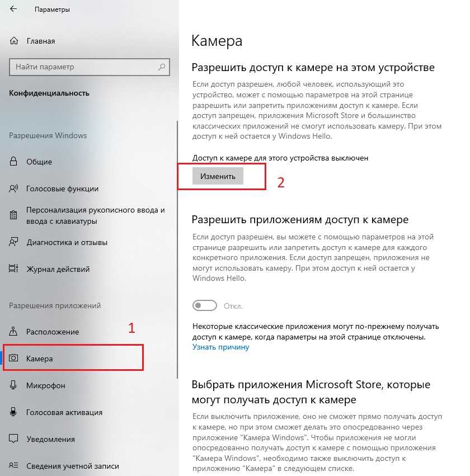The image size is (470, 476).
Task: Click the Откл. toggle label
Action: [x=233, y=306]
